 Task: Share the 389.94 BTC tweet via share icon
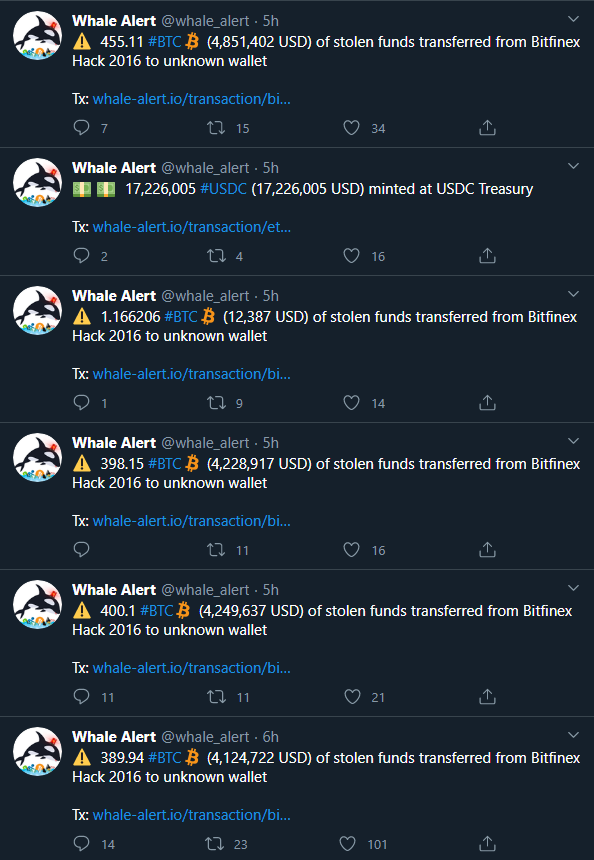pos(487,844)
